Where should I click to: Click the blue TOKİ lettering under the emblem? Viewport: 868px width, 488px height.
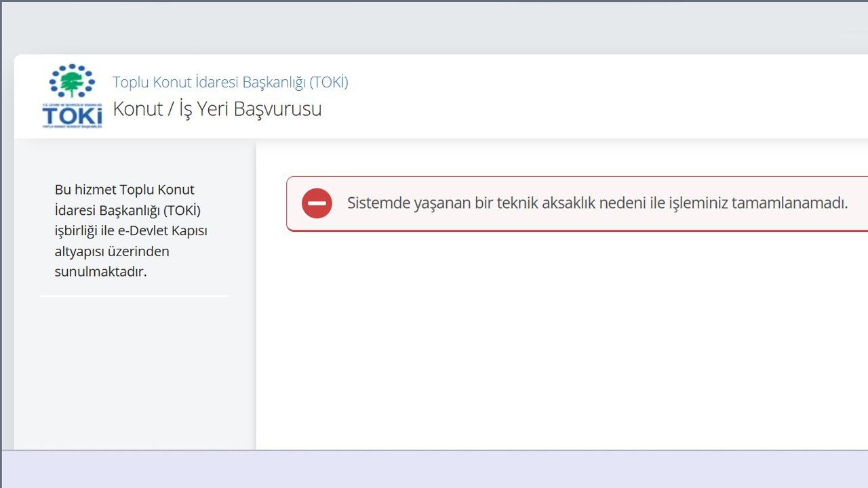(x=72, y=117)
